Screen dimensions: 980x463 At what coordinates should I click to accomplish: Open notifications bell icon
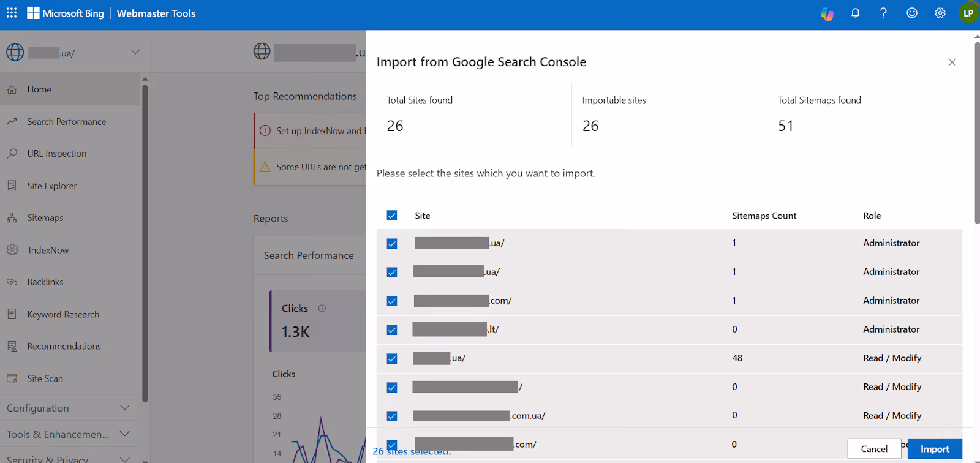[x=856, y=13]
